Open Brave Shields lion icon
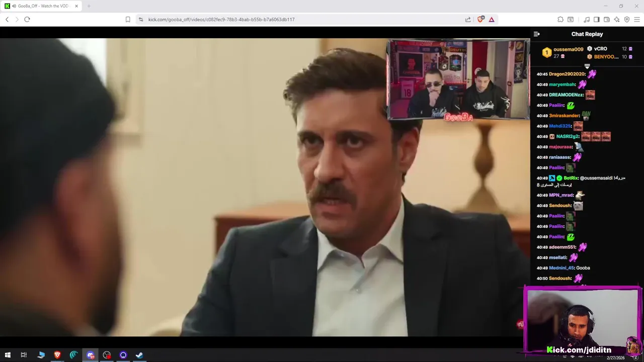 480,19
